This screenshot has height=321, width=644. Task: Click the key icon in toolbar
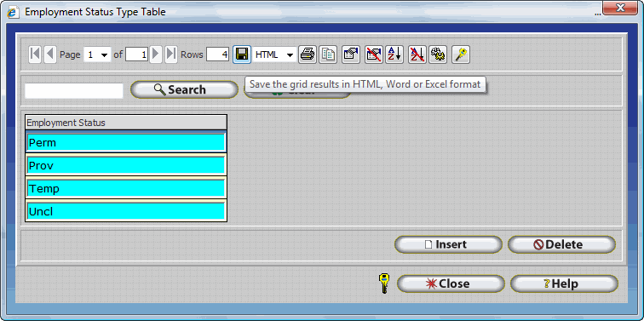[461, 54]
